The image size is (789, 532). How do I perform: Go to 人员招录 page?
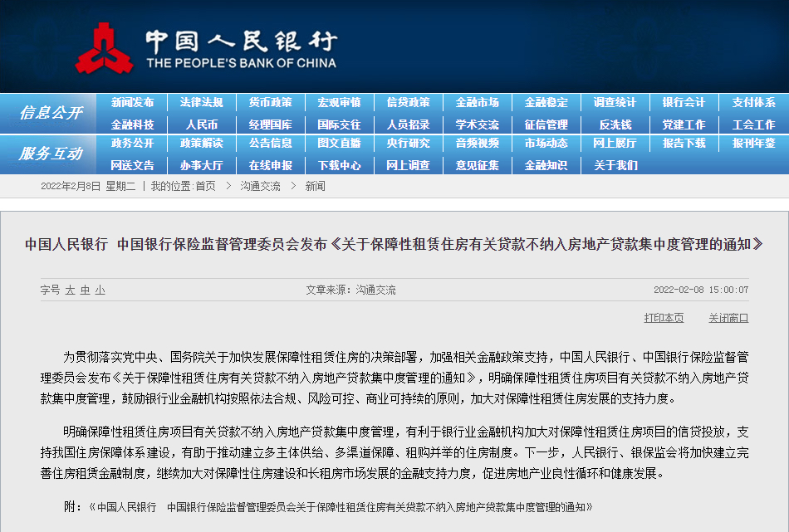408,124
